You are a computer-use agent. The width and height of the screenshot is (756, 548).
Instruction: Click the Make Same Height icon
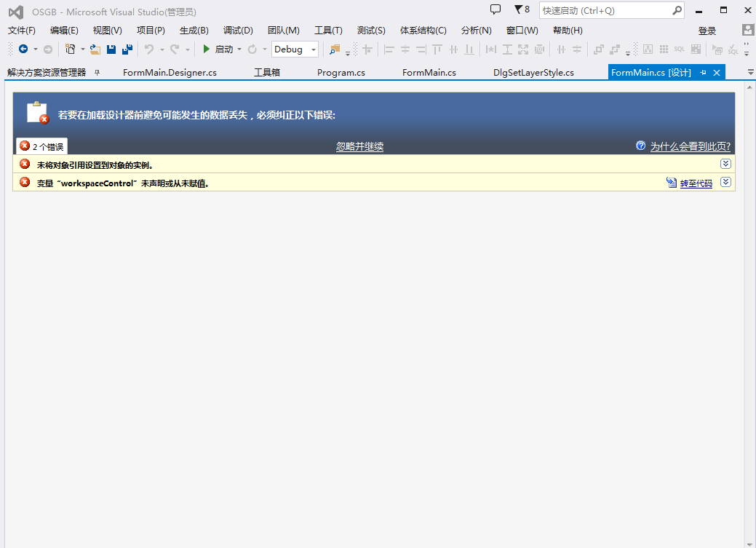pos(507,49)
